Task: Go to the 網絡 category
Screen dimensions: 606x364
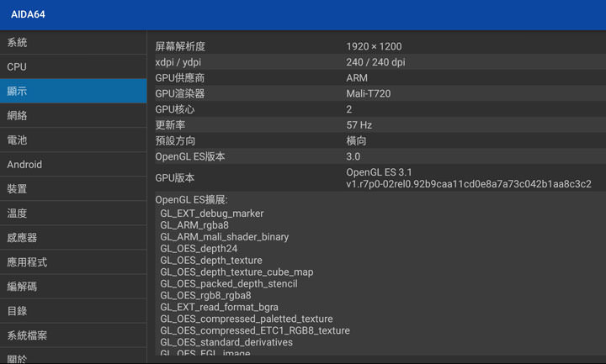Action: 72,116
